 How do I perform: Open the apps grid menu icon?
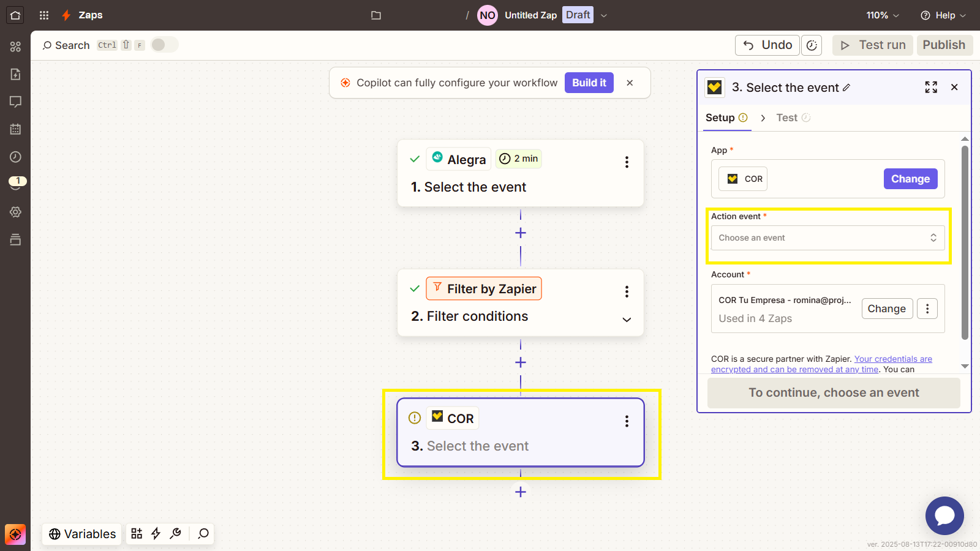pyautogui.click(x=44, y=15)
